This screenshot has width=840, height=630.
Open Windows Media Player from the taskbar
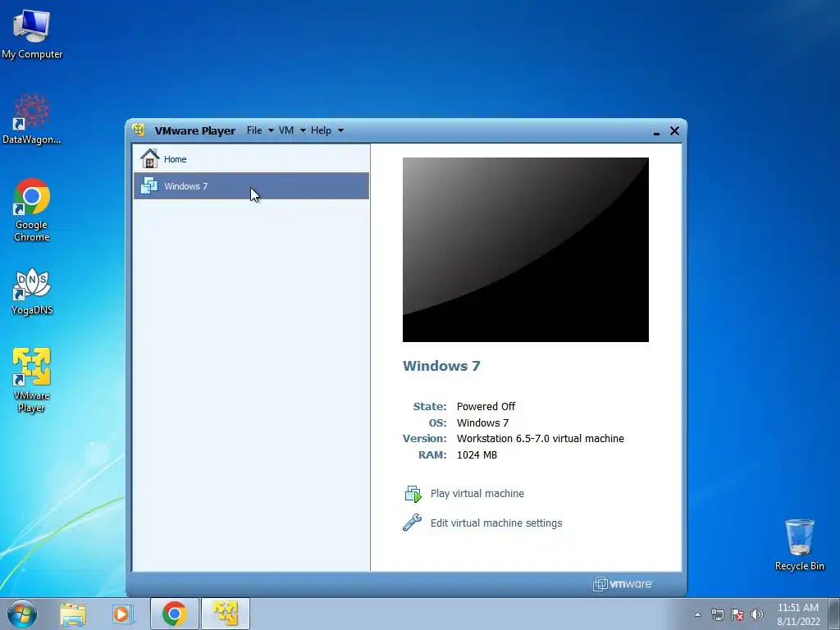coord(122,614)
